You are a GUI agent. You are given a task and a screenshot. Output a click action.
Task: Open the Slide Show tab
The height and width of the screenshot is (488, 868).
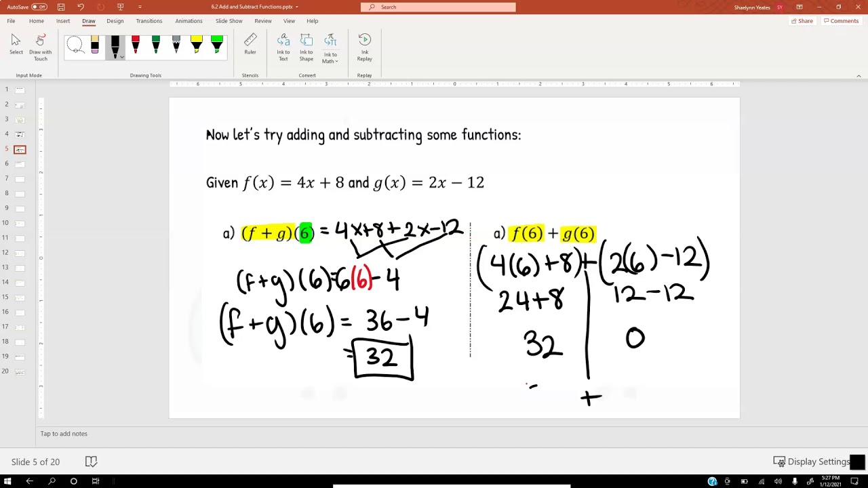[229, 21]
